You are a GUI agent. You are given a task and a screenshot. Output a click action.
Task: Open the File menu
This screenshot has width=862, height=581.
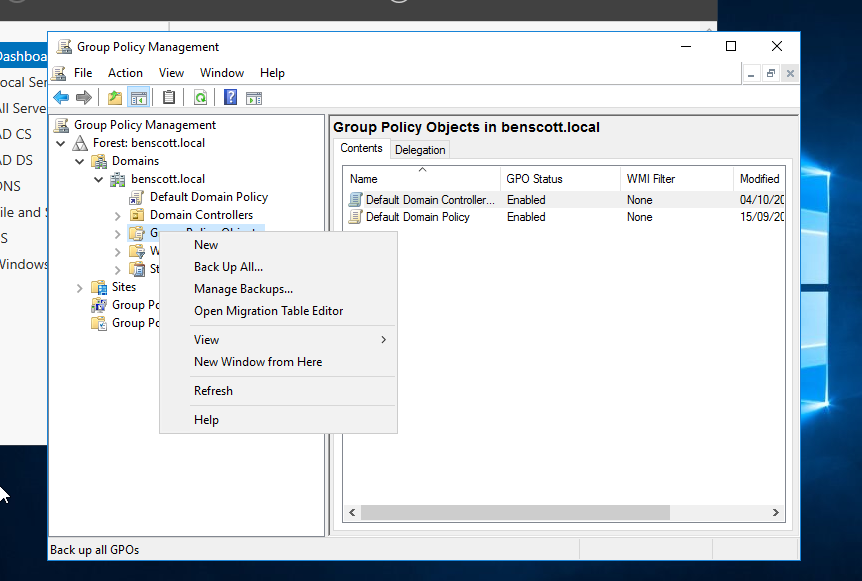(83, 73)
